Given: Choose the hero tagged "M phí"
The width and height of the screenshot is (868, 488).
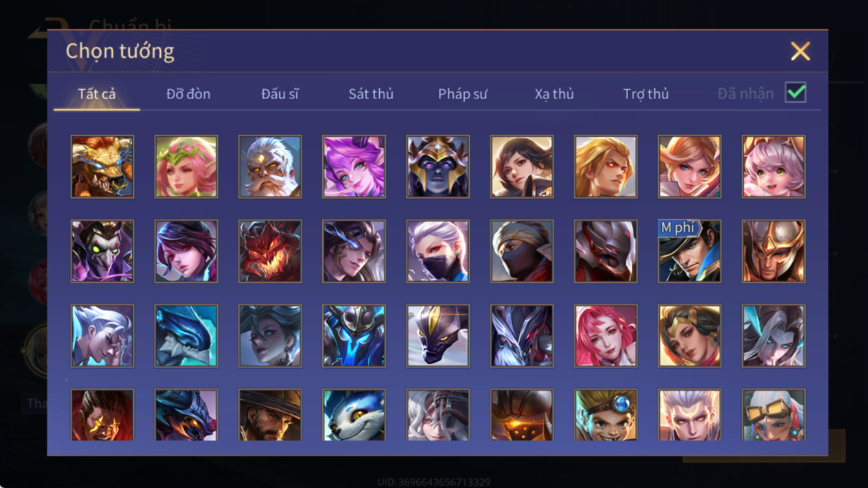Looking at the screenshot, I should pos(690,251).
